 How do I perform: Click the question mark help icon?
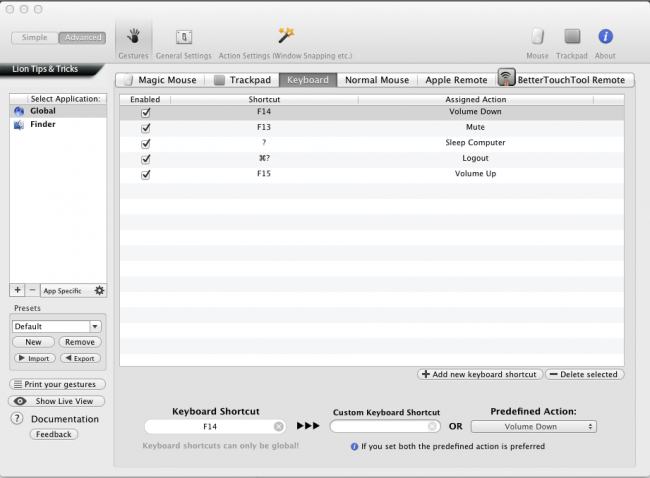[17, 418]
